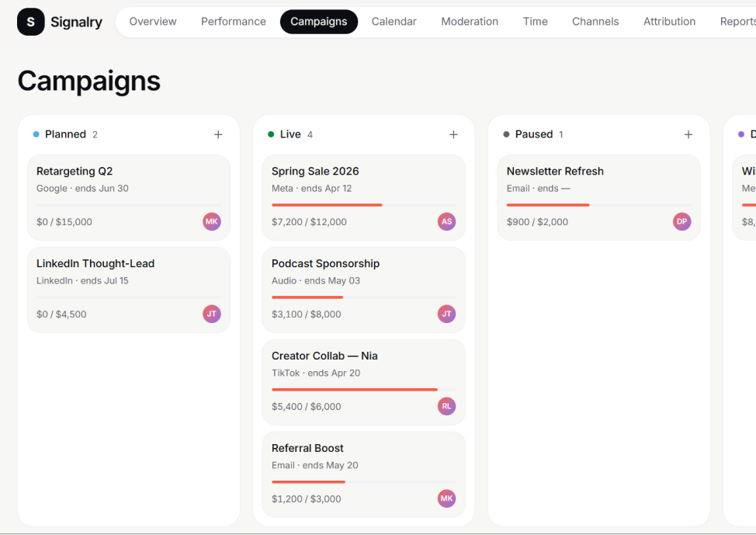Open the Retargeting Q2 campaign card

(x=129, y=198)
